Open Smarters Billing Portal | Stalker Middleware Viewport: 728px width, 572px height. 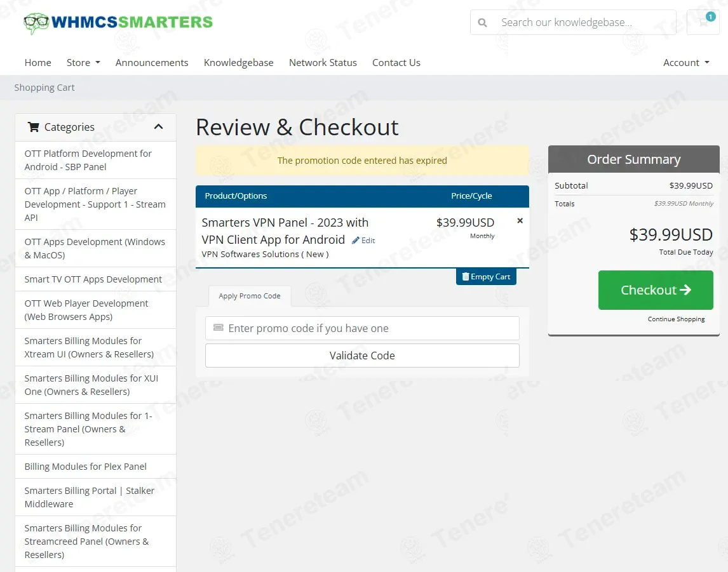click(96, 497)
